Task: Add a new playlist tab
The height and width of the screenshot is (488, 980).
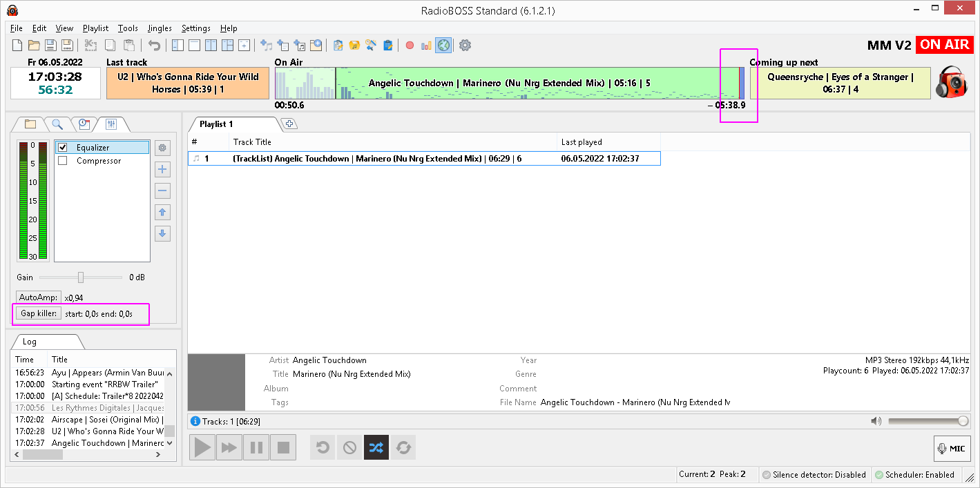Action: coord(290,124)
